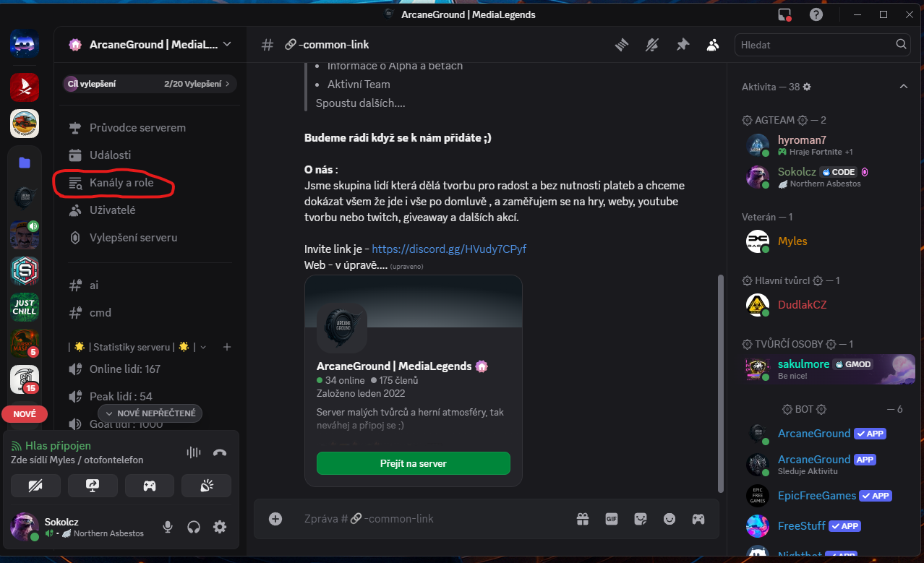This screenshot has width=924, height=563.
Task: Click Přejít na server button
Action: click(414, 463)
